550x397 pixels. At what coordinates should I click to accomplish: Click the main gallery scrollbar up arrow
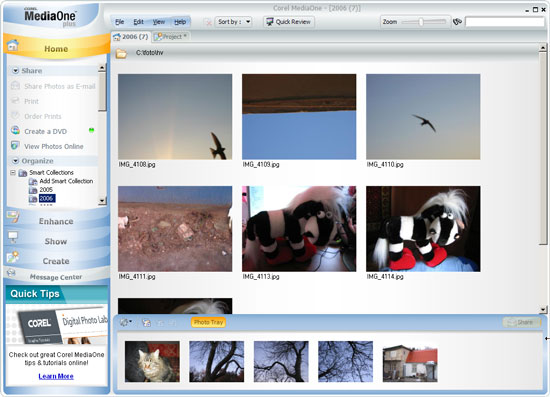click(x=543, y=47)
